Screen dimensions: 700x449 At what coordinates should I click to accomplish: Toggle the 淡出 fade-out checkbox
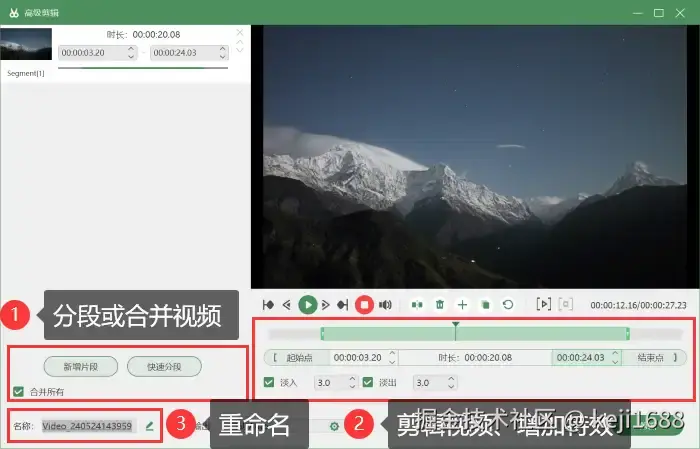click(368, 382)
